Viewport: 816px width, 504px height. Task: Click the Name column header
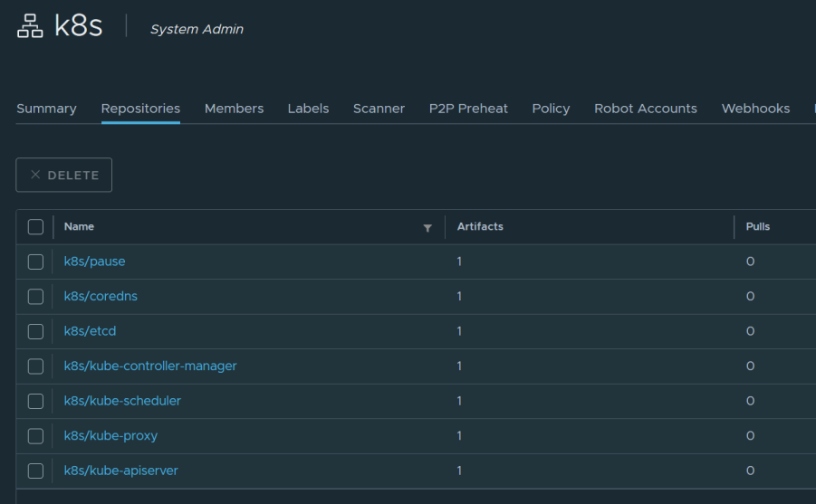coord(79,226)
